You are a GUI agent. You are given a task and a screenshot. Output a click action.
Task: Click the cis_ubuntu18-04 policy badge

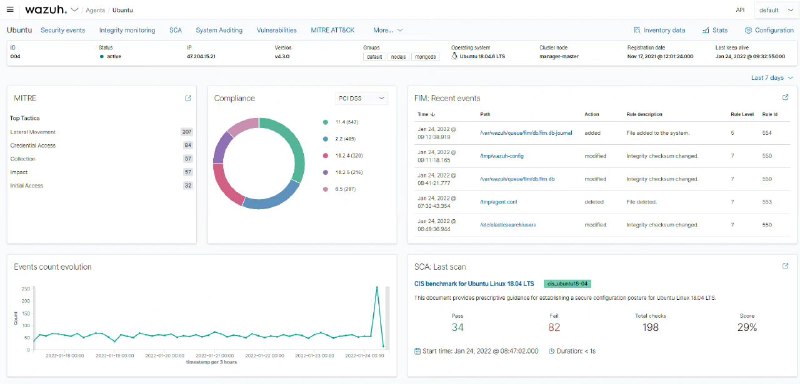[x=567, y=284]
